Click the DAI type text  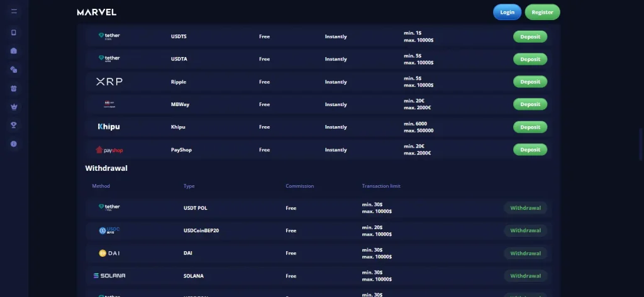187,253
